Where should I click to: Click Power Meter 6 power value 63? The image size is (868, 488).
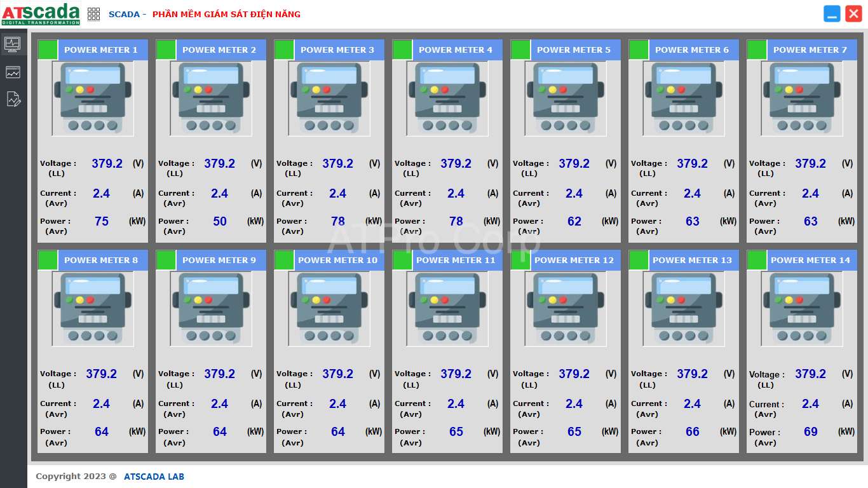pyautogui.click(x=692, y=222)
